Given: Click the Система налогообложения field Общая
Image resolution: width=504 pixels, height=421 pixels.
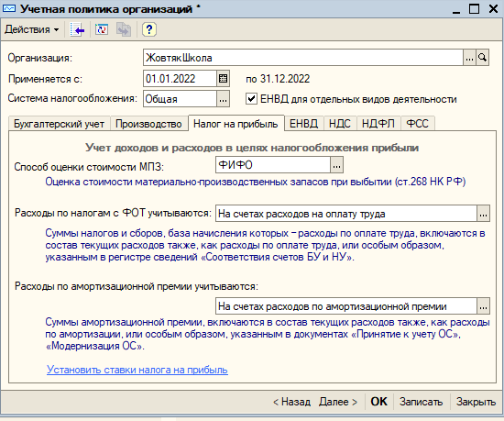Looking at the screenshot, I should 180,99.
